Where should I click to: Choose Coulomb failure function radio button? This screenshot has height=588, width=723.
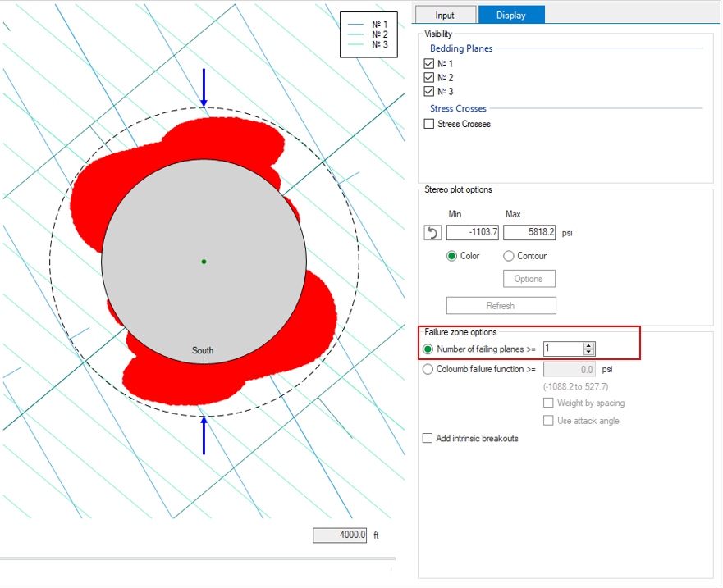tap(428, 370)
